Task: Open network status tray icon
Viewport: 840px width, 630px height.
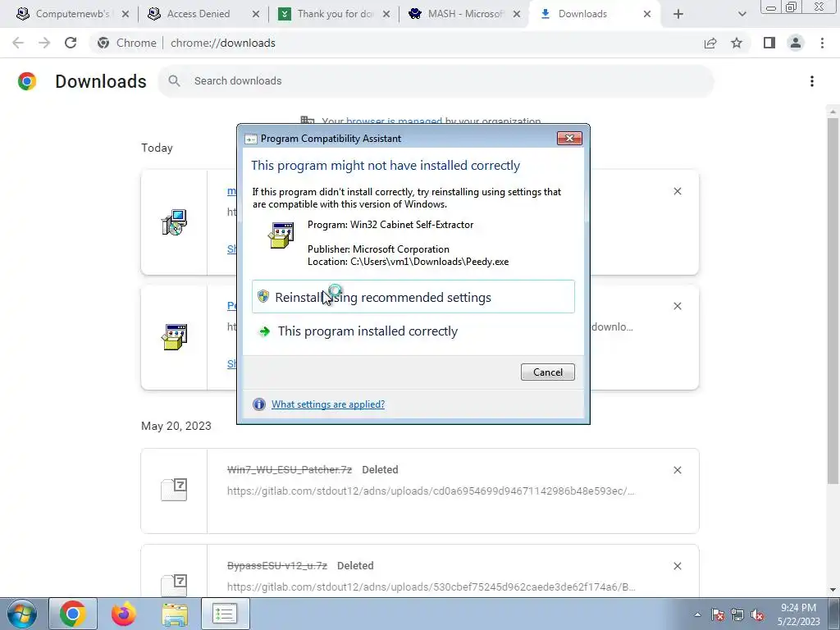Action: tap(737, 614)
